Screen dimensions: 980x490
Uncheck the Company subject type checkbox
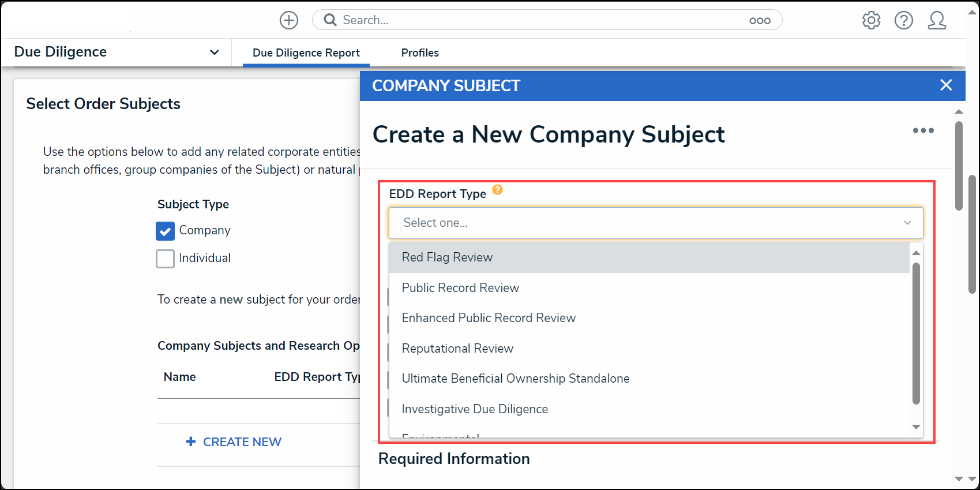coord(165,231)
